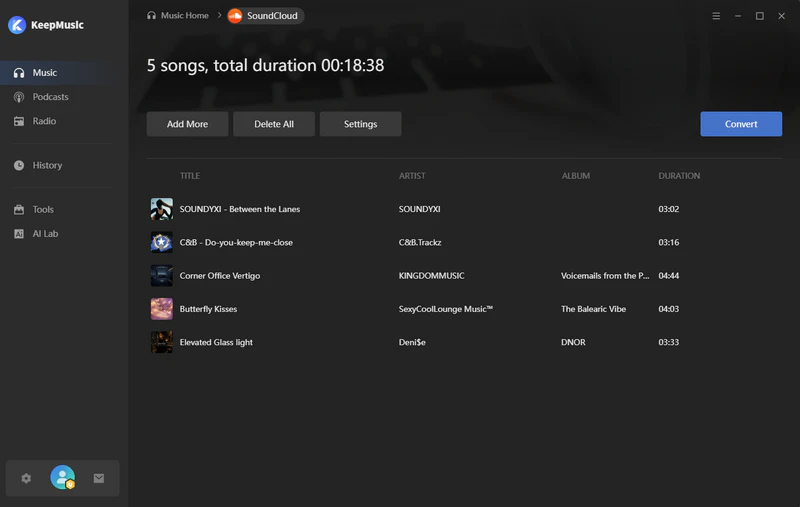The width and height of the screenshot is (800, 507).
Task: Open the Settings button
Action: pyautogui.click(x=360, y=124)
